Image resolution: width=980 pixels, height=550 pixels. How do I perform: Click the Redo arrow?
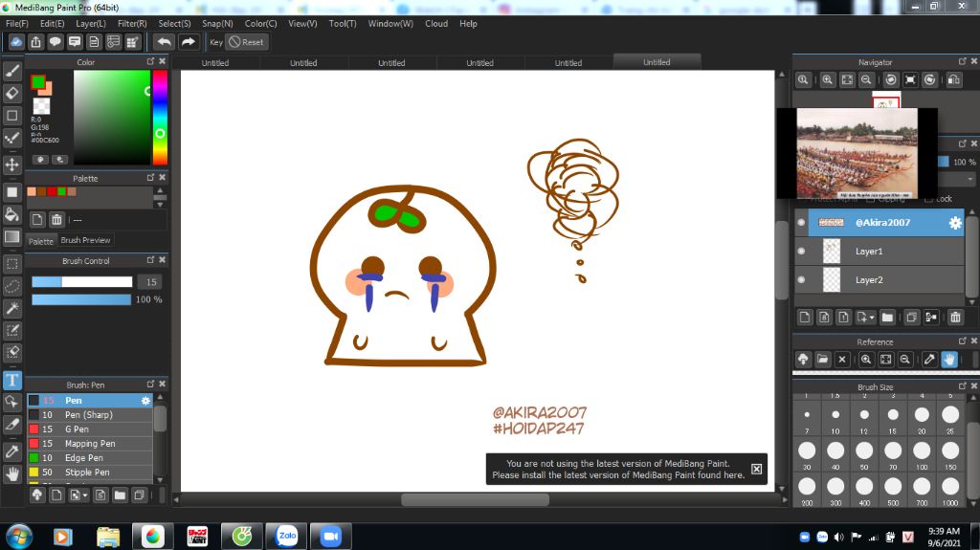[x=188, y=42]
